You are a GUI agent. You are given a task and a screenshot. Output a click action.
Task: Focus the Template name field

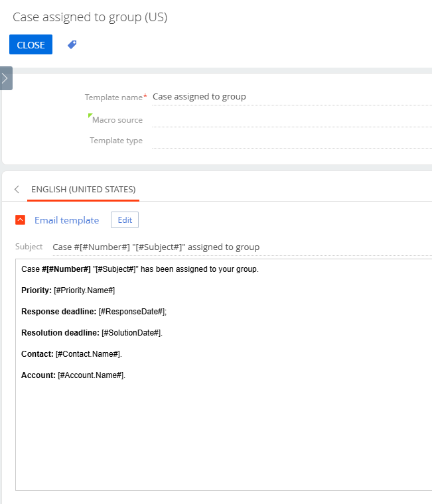(292, 97)
